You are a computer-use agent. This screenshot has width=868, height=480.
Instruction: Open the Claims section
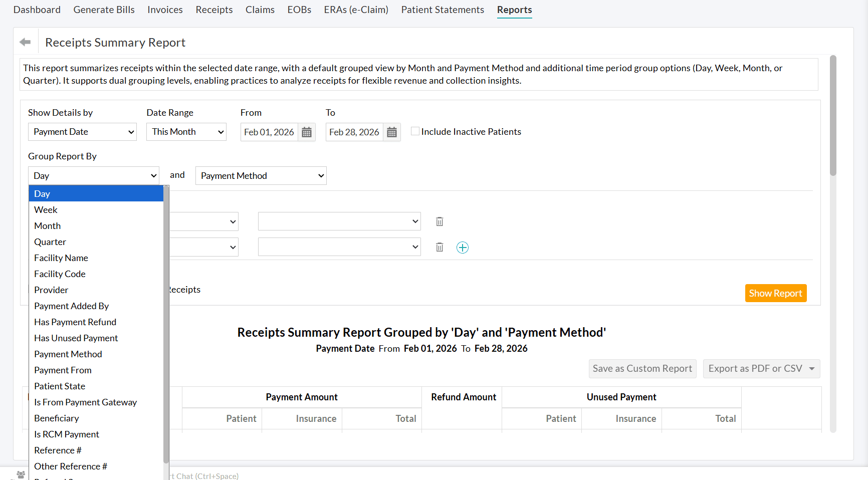click(x=260, y=10)
